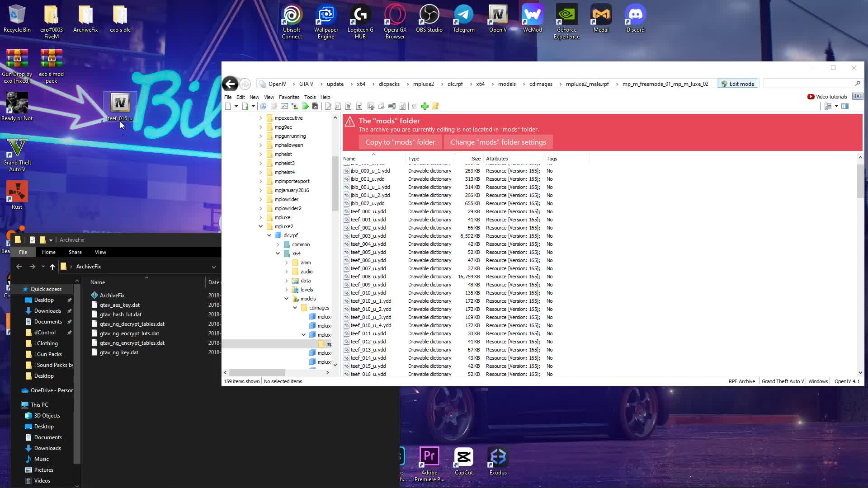
Task: Toggle the preview pane layout icon
Action: click(x=845, y=106)
